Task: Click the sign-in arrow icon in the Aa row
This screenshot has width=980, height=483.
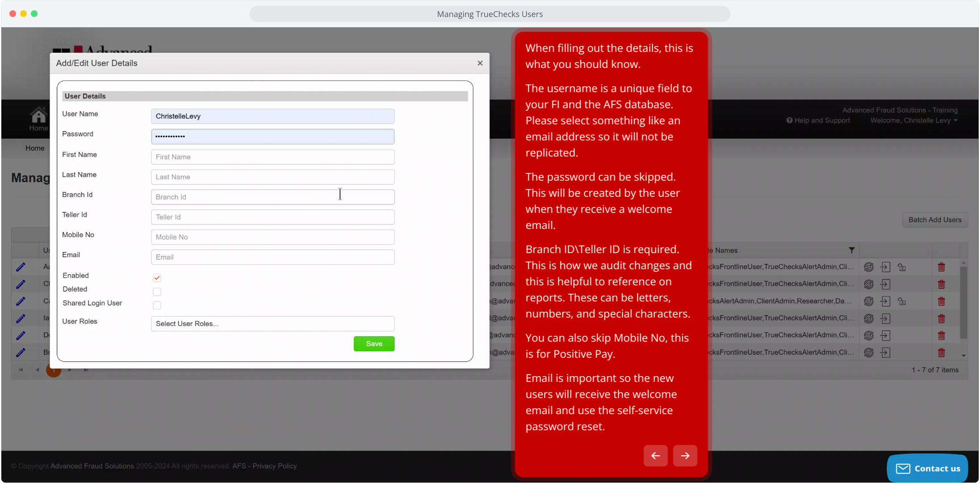Action: 885,267
